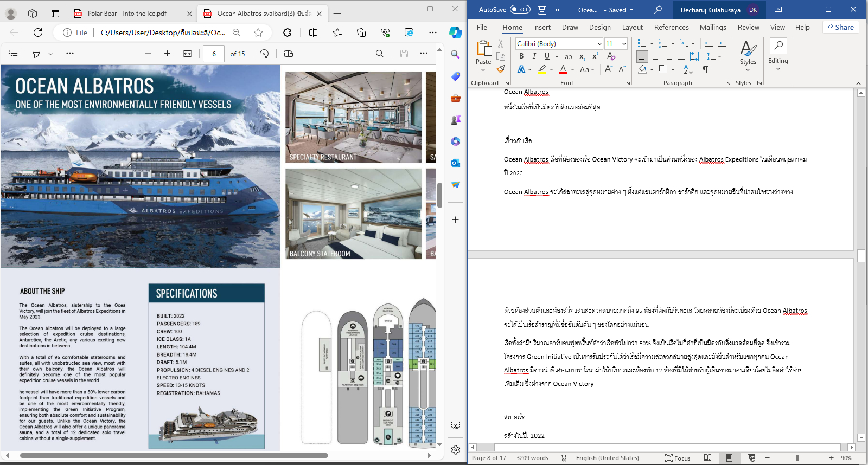The image size is (868, 465).
Task: Click the Cut scissors icon
Action: click(x=501, y=43)
